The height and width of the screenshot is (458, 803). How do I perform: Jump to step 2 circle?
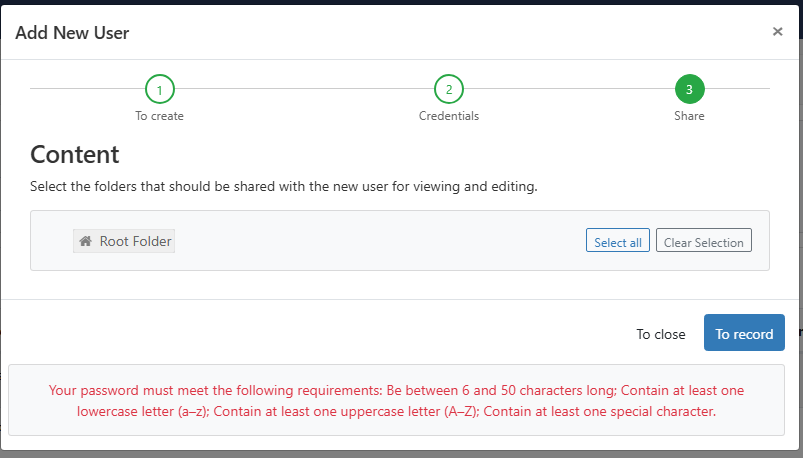pyautogui.click(x=449, y=89)
